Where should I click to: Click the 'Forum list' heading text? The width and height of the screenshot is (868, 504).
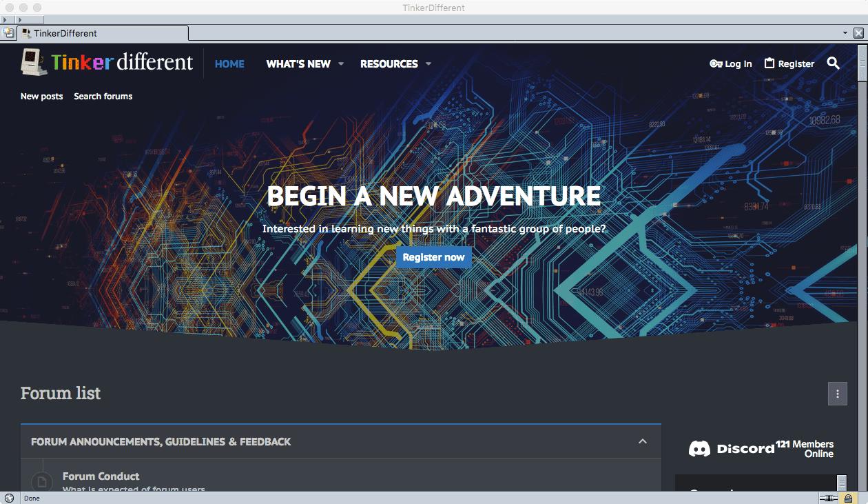click(x=61, y=393)
